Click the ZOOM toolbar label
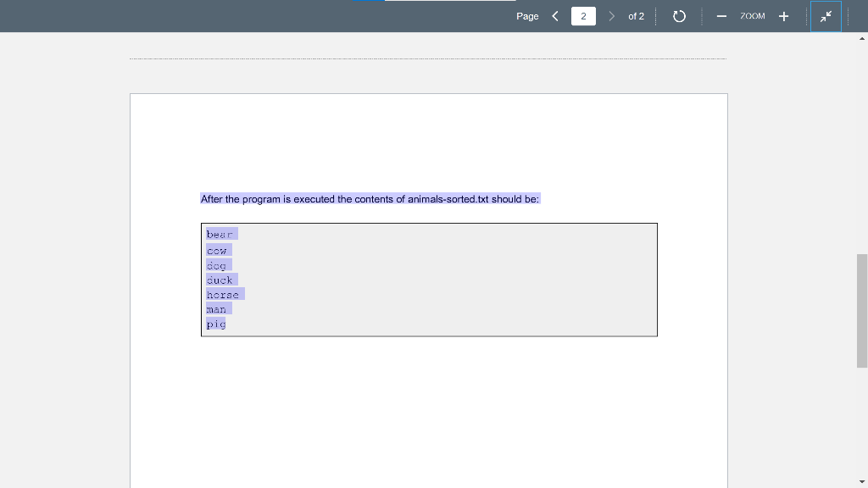Screen dimensions: 868x488 pos(752,16)
